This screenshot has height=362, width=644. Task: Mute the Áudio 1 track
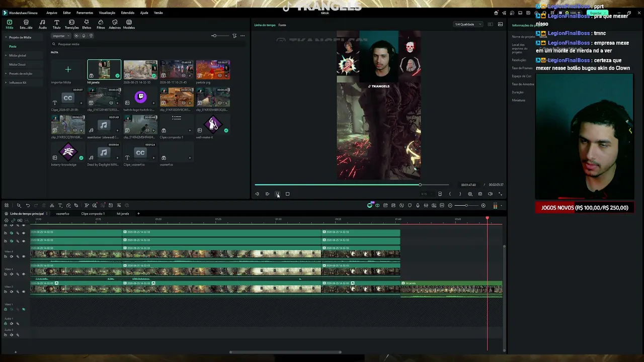(x=12, y=323)
